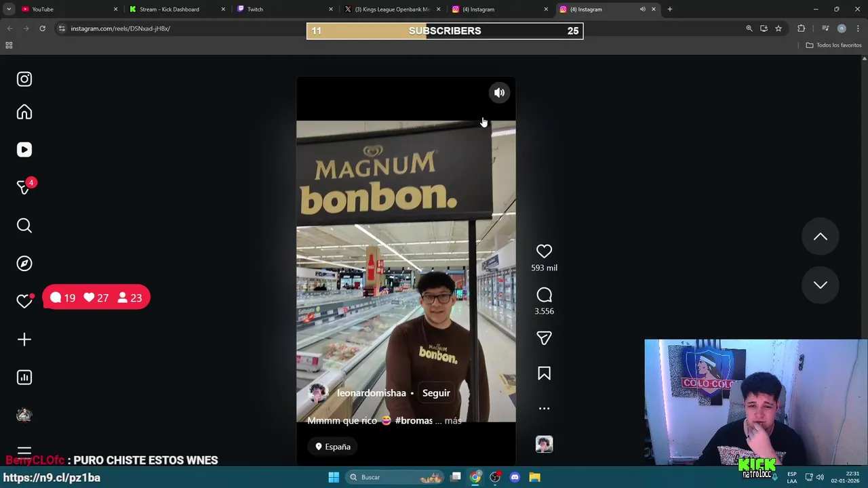Share the reel via paper plane icon
This screenshot has height=488, width=868.
pos(544,338)
